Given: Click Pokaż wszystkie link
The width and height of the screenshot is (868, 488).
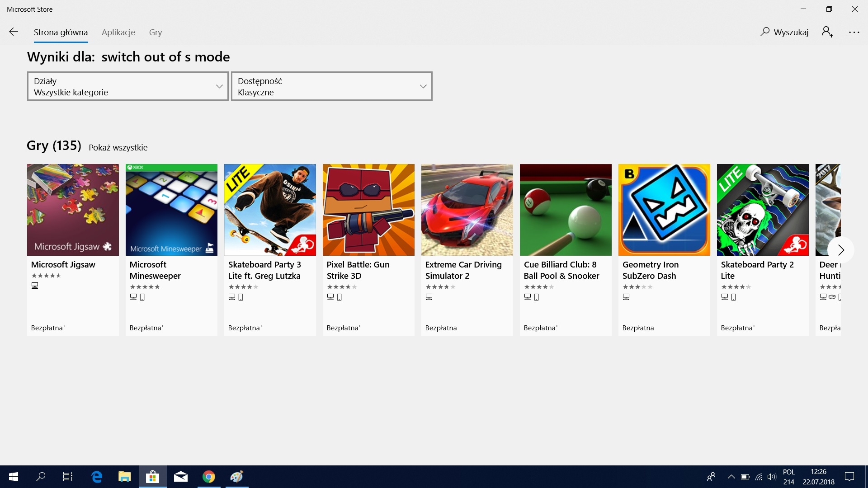Looking at the screenshot, I should click(x=118, y=147).
